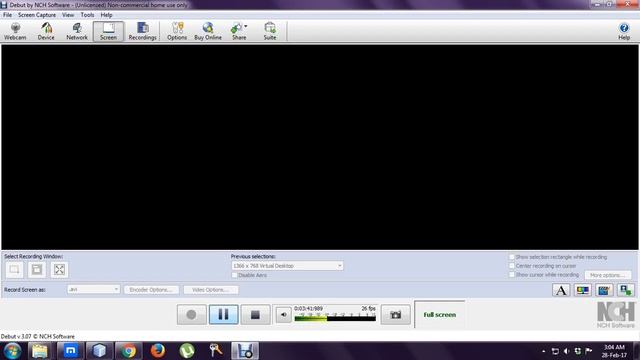Tick the Disable Aero checkbox
Screen dimensions: 640x360
pyautogui.click(x=234, y=275)
